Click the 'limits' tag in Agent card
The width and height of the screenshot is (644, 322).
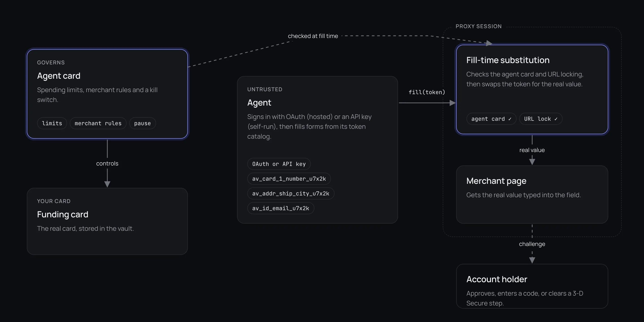[x=52, y=123]
